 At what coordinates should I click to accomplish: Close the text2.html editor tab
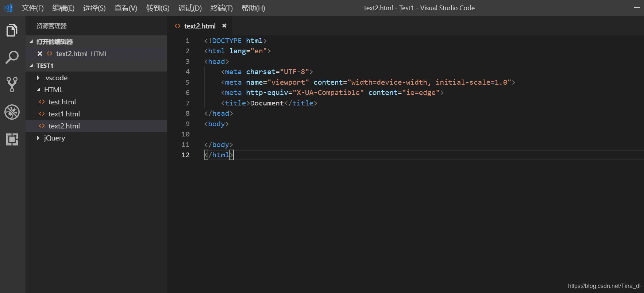[x=224, y=26]
